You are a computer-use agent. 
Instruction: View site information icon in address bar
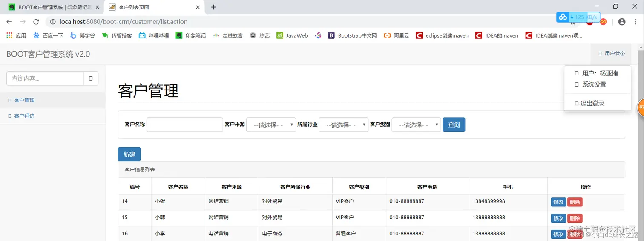click(x=53, y=22)
